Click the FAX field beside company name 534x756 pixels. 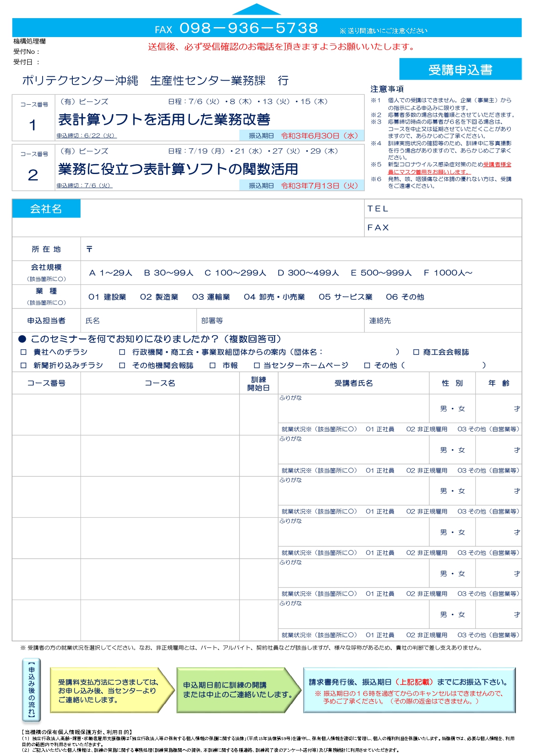coord(443,227)
